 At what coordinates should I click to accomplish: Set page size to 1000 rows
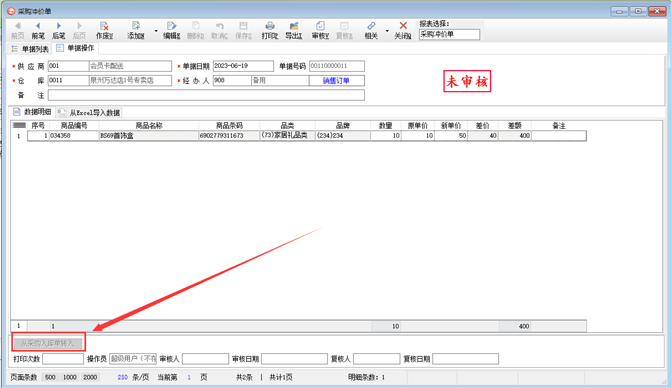click(x=70, y=377)
